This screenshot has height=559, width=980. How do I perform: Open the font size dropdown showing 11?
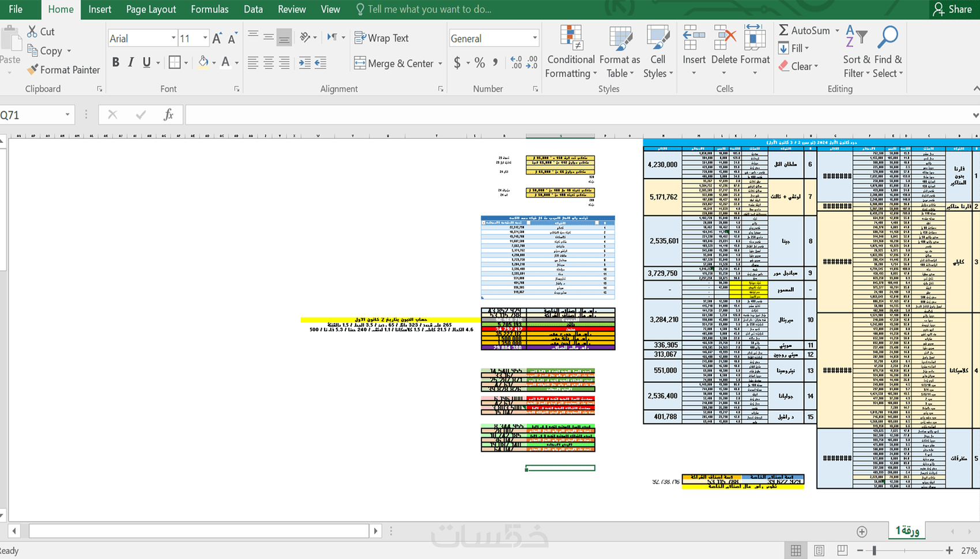pyautogui.click(x=205, y=39)
